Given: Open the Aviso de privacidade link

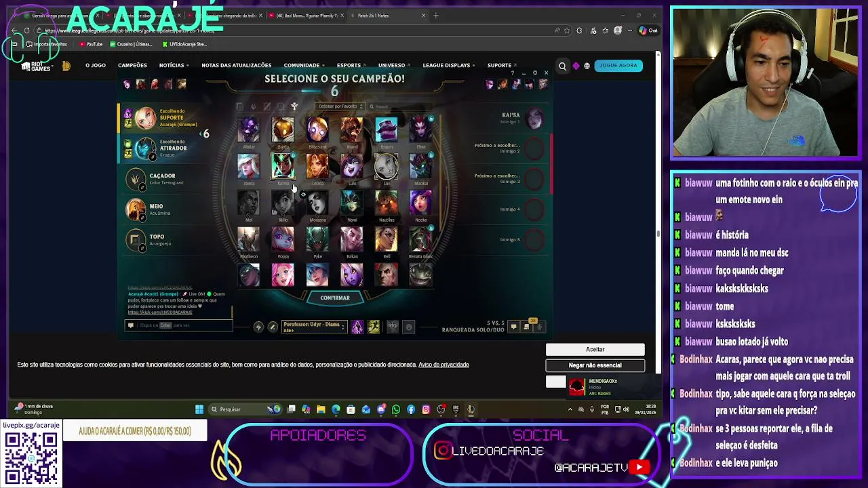Looking at the screenshot, I should point(443,365).
